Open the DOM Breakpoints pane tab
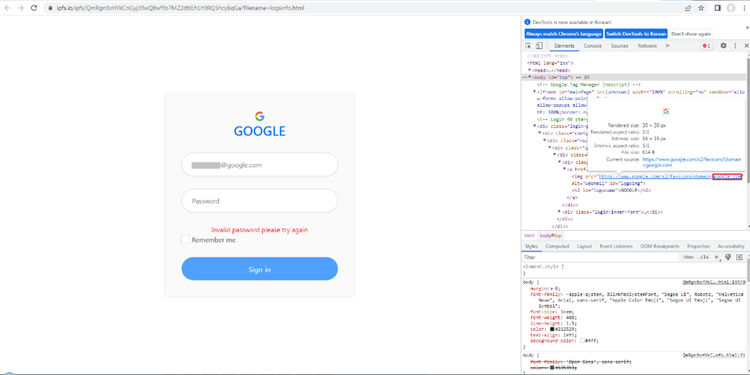Viewport: 750px width, 375px height. pyautogui.click(x=660, y=246)
